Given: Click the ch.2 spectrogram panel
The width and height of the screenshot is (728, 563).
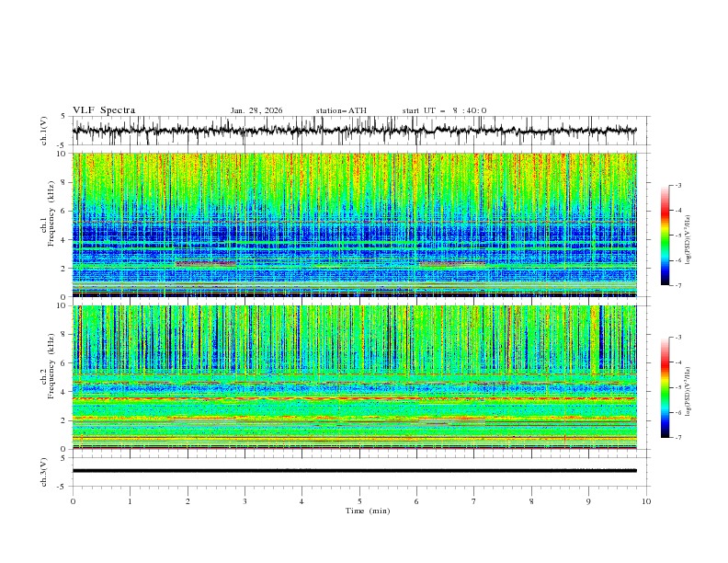Looking at the screenshot, I should (354, 377).
